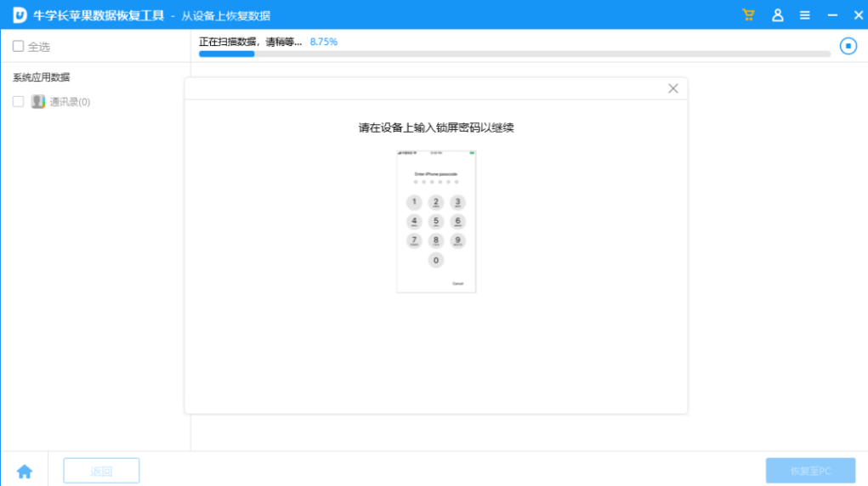Close the application window
Image resolution: width=868 pixels, height=486 pixels.
click(858, 15)
